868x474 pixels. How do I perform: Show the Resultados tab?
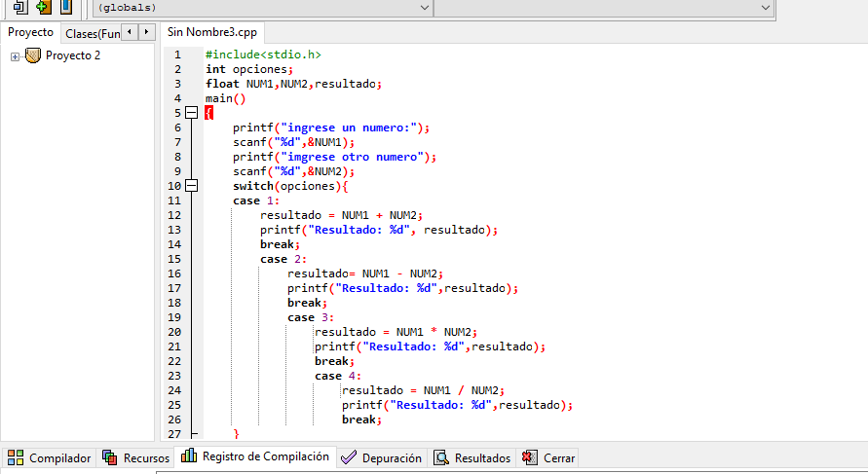(x=472, y=457)
